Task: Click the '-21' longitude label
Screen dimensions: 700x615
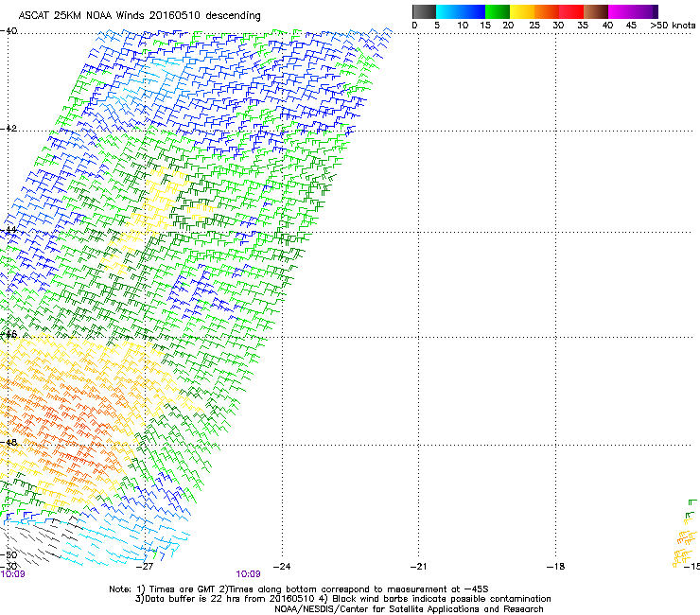Action: tap(418, 567)
